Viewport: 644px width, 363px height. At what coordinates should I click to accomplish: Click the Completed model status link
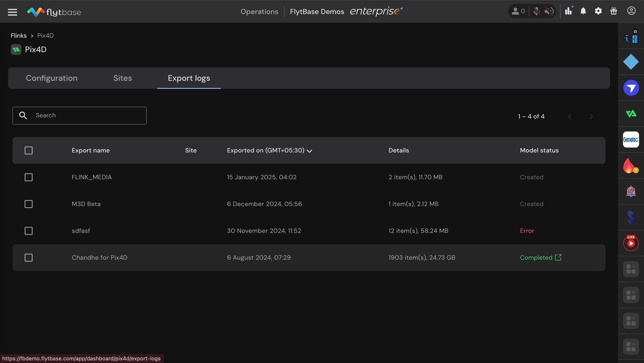coord(536,258)
